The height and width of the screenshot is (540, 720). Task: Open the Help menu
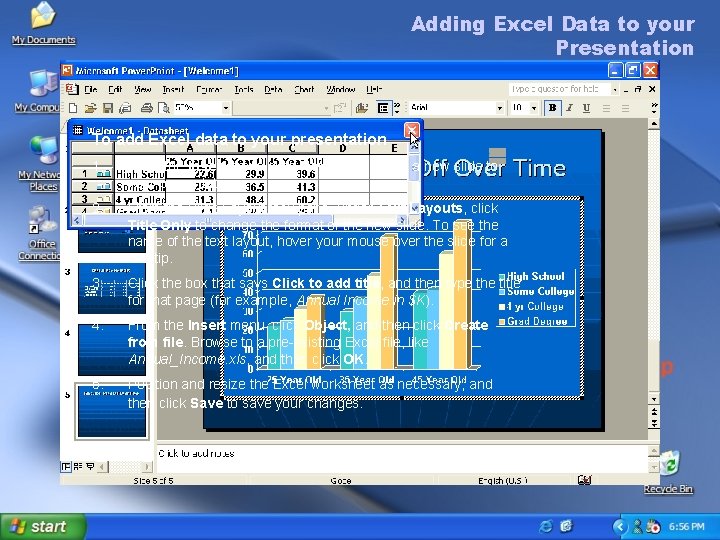pyautogui.click(x=374, y=89)
